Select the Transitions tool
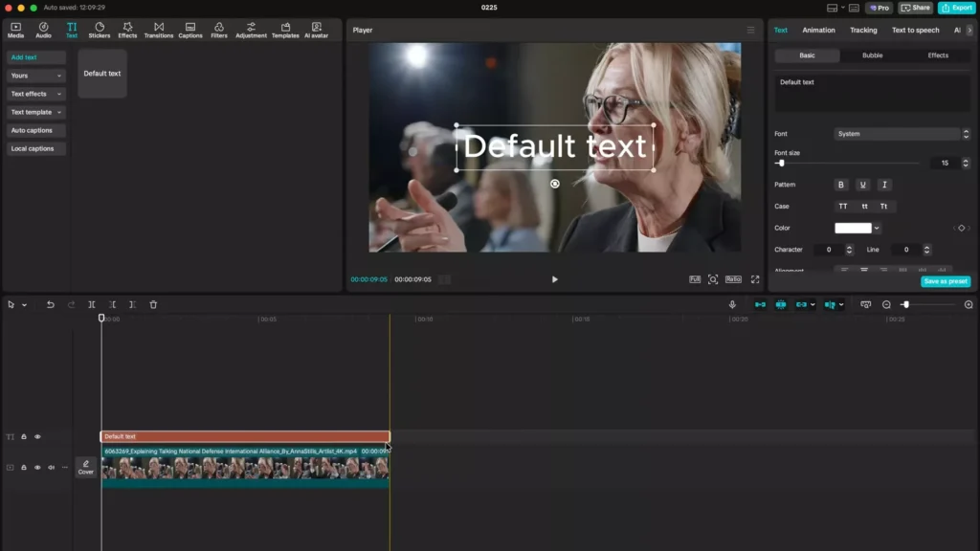 159,30
